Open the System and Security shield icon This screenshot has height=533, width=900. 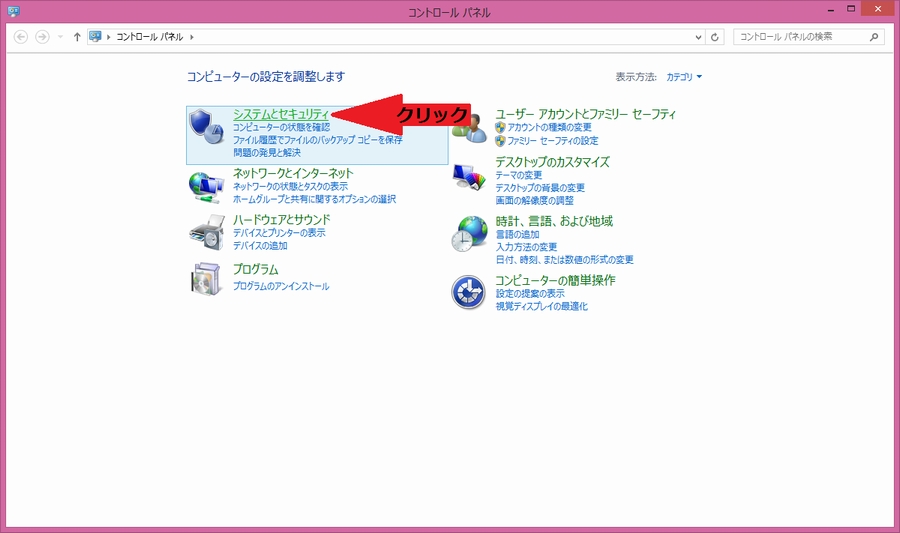pos(206,126)
